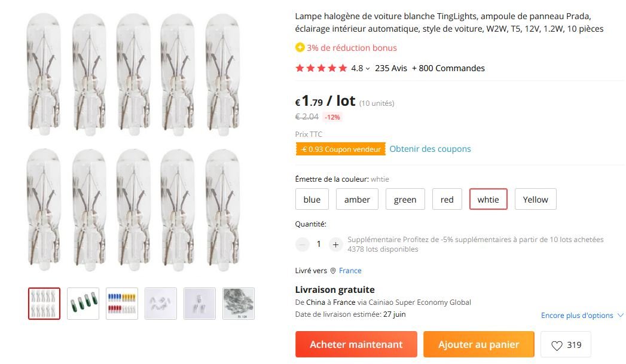Select the blue color option
Image resolution: width=626 pixels, height=364 pixels.
(x=312, y=199)
